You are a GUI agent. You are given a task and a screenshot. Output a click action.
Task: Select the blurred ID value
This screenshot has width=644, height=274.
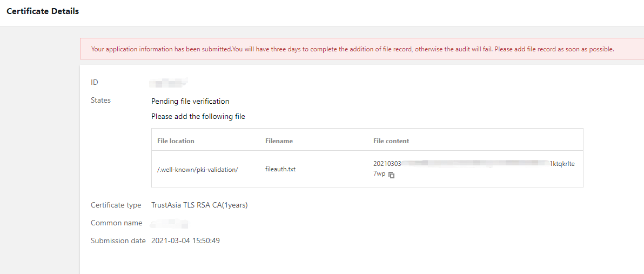[x=168, y=83]
